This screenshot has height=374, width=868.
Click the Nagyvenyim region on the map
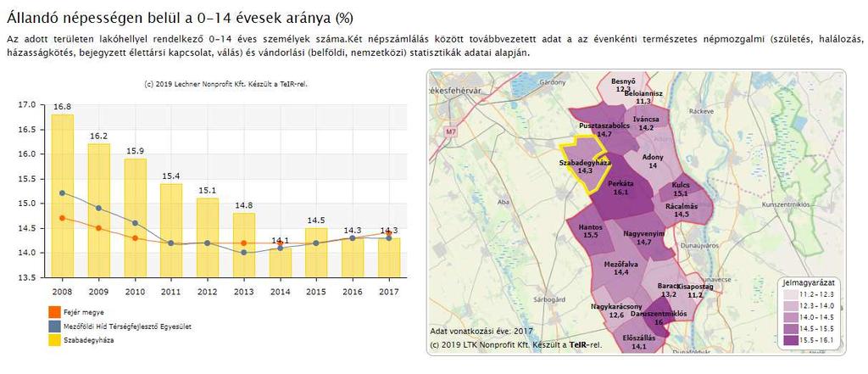tap(643, 239)
